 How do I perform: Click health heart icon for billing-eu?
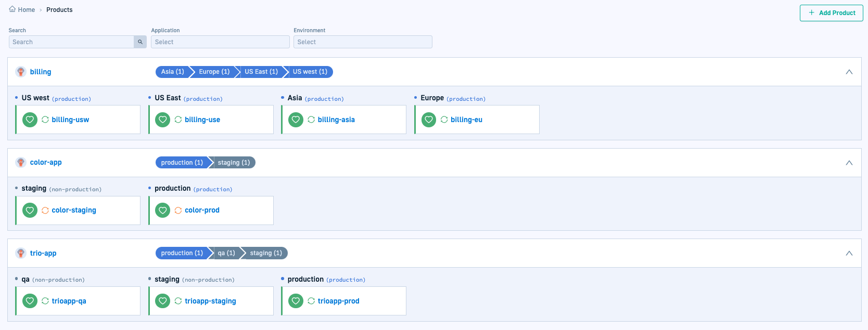429,120
